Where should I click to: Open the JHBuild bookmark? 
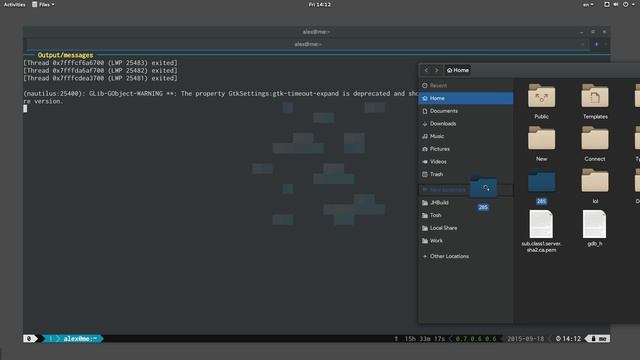click(x=466, y=202)
